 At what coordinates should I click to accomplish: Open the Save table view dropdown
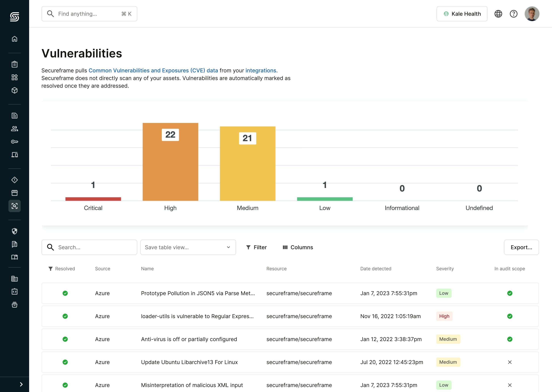pyautogui.click(x=188, y=247)
